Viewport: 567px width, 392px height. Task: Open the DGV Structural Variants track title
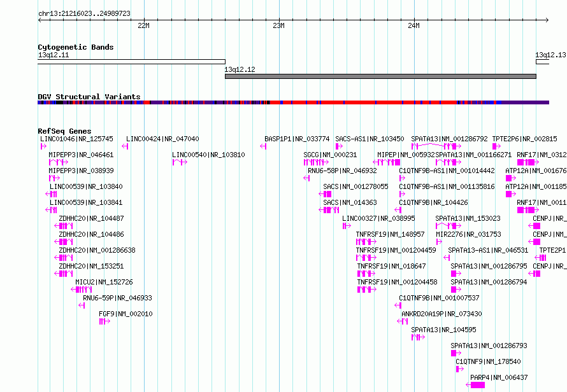point(89,97)
